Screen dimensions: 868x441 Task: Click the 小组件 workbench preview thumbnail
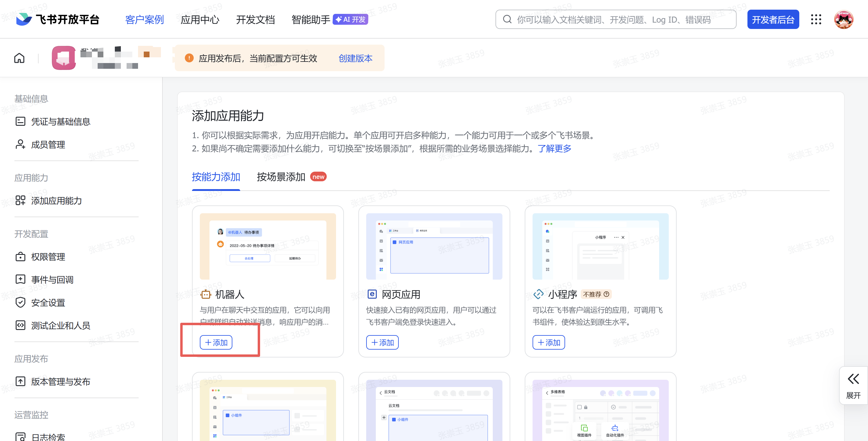click(268, 410)
